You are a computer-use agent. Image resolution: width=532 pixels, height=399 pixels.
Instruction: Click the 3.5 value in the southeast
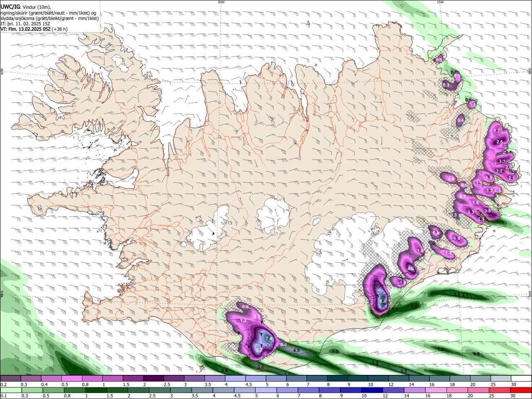coord(488,211)
